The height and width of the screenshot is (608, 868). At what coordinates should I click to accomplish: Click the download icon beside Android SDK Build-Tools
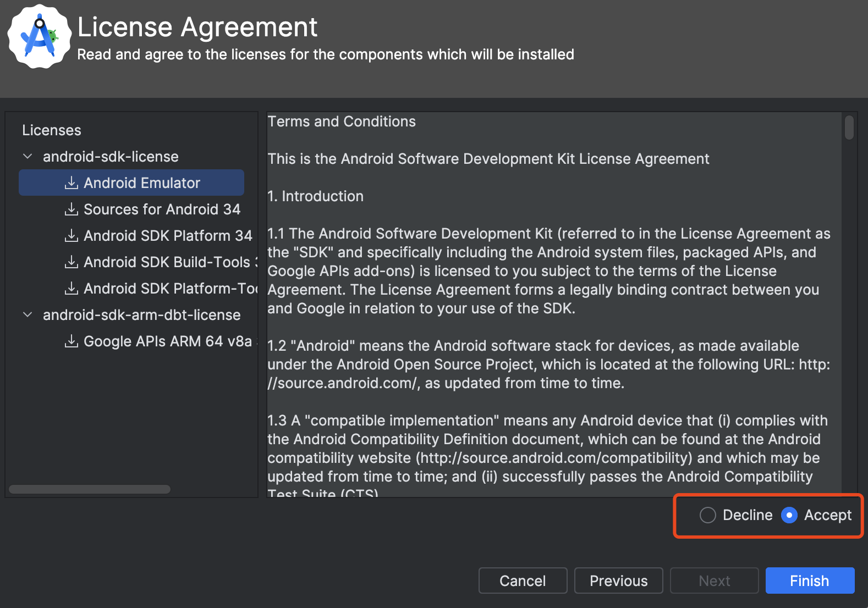72,262
